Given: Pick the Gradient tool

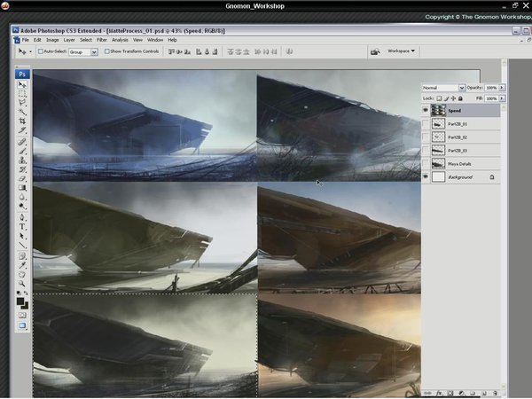Looking at the screenshot, I should pyautogui.click(x=22, y=188).
